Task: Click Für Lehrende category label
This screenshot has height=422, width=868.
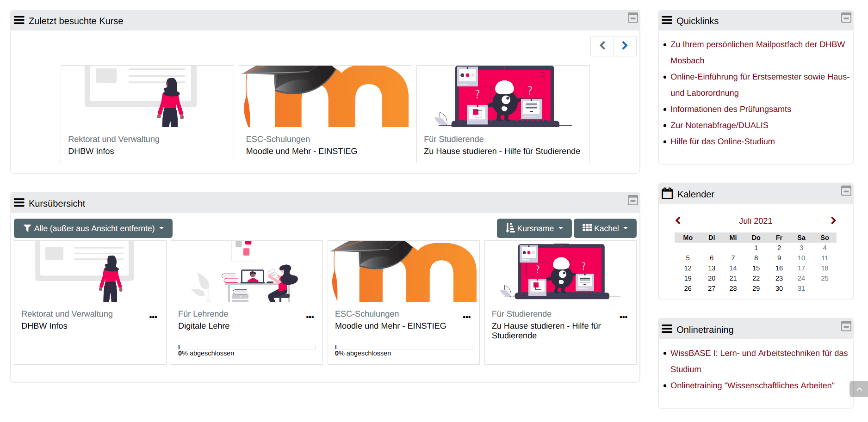Action: click(203, 314)
